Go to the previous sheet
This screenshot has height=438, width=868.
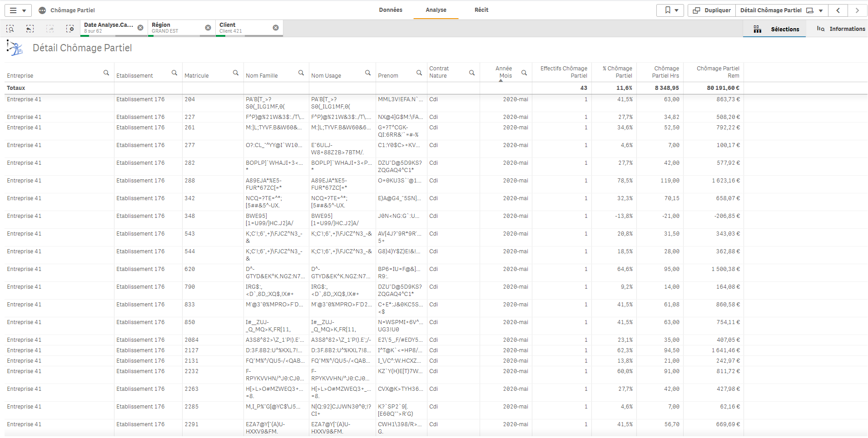click(x=838, y=10)
